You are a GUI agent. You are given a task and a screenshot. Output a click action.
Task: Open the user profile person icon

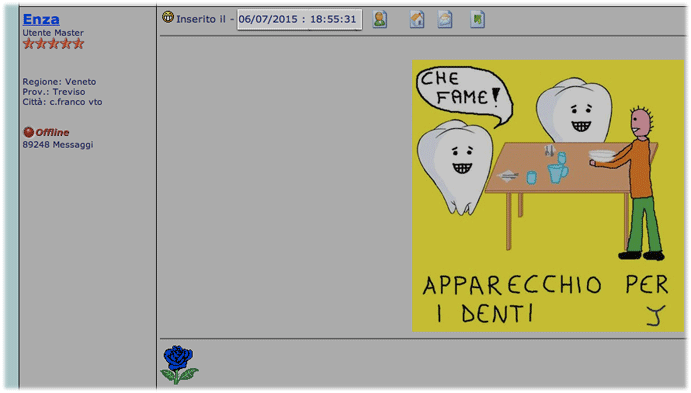(379, 19)
